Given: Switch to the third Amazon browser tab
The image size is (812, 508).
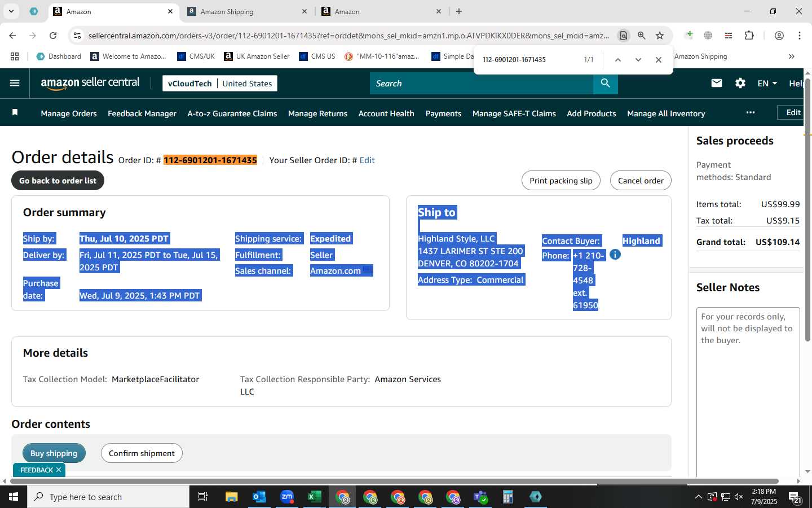Looking at the screenshot, I should pos(381,11).
